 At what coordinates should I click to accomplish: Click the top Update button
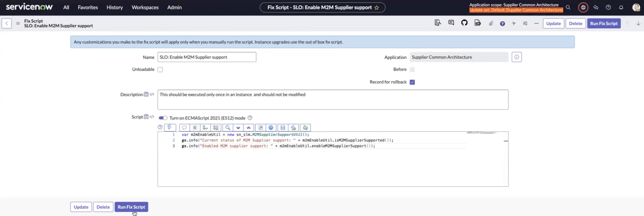(x=553, y=23)
